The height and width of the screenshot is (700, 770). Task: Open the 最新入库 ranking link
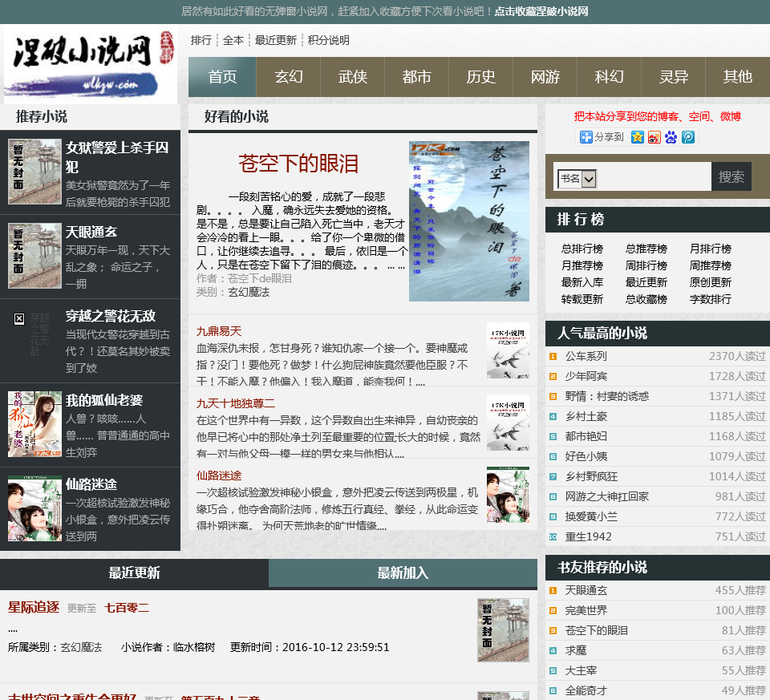(x=582, y=283)
